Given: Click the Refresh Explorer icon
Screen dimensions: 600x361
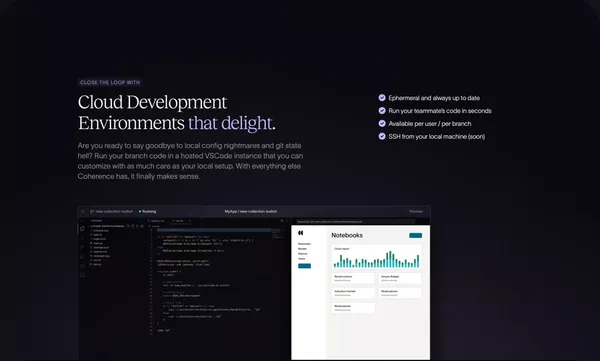Looking at the screenshot, I should click(137, 226).
